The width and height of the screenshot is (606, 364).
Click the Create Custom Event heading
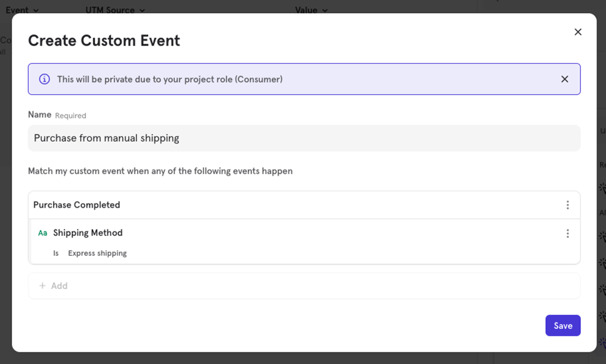coord(104,41)
